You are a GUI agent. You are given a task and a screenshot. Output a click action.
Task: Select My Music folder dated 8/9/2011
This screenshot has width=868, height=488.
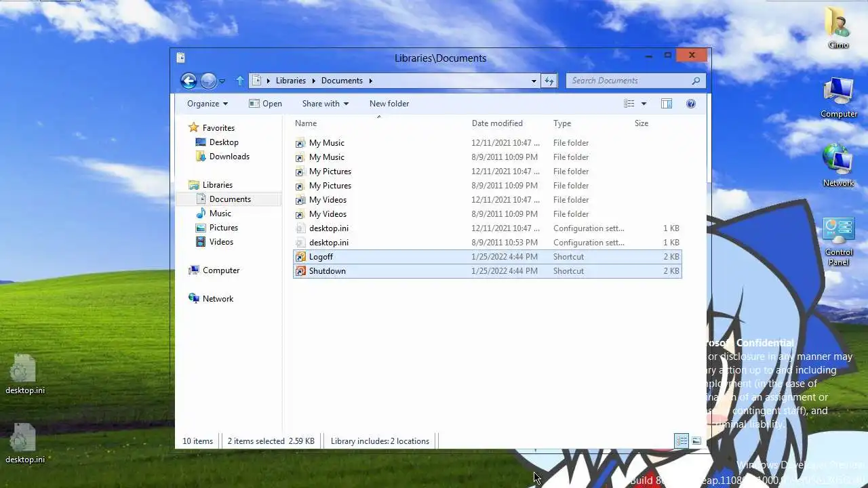(x=487, y=157)
